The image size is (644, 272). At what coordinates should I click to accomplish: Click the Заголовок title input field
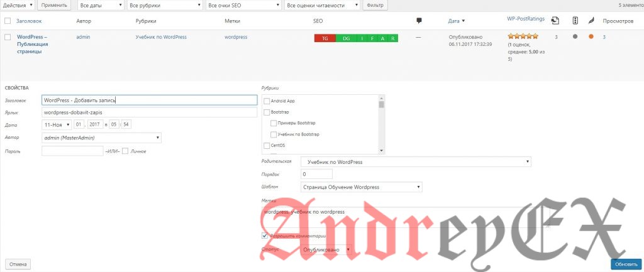(150, 100)
